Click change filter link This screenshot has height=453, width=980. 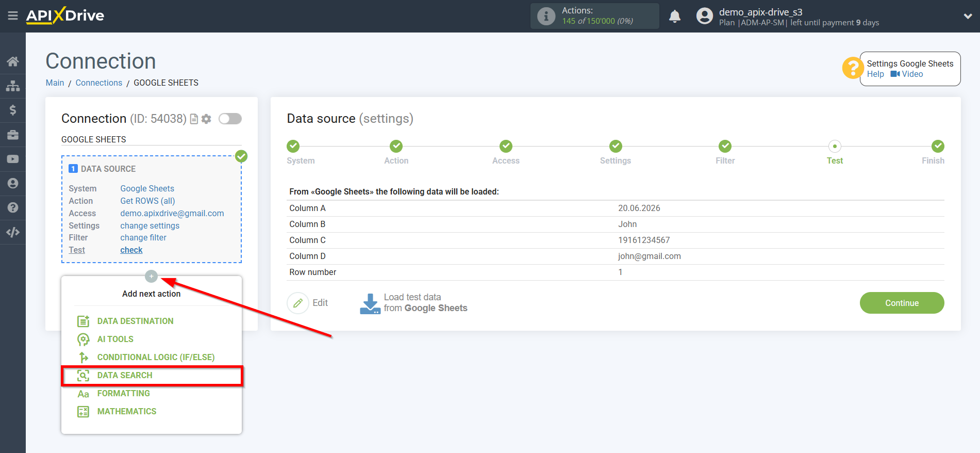click(143, 237)
